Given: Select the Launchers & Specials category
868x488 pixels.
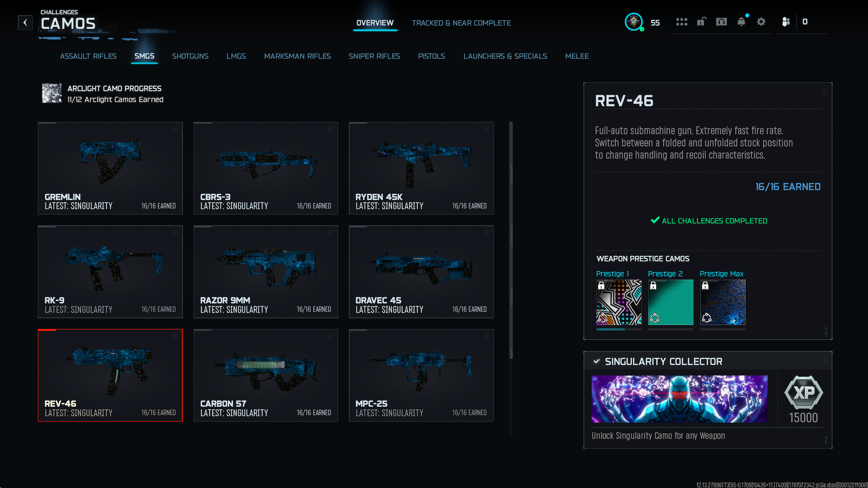Looking at the screenshot, I should pos(505,56).
